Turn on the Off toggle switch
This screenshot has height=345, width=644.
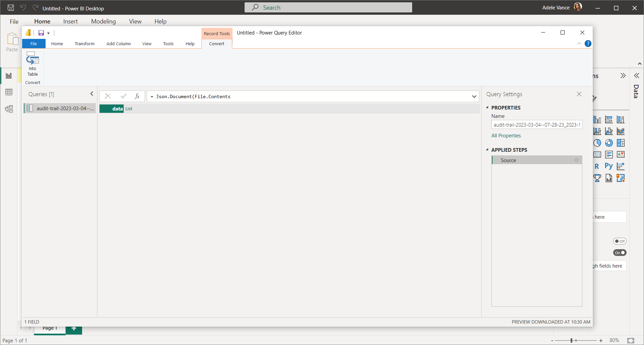click(x=620, y=241)
